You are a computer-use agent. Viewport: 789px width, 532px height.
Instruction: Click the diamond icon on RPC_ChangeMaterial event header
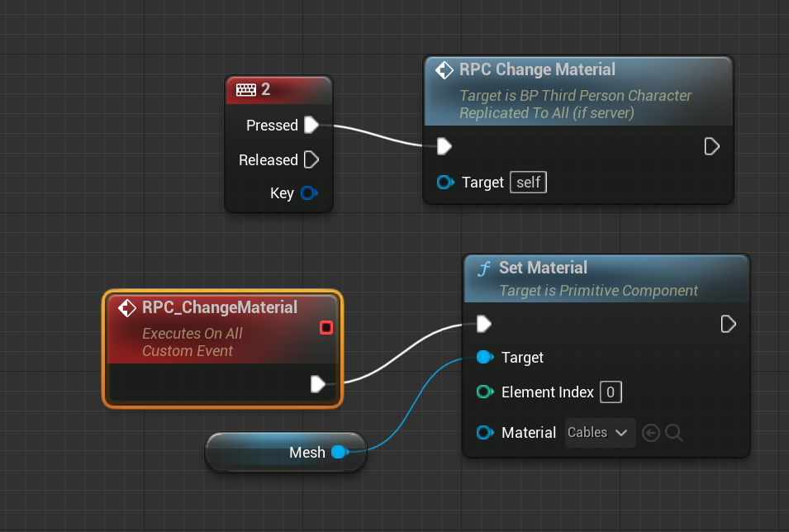click(126, 308)
